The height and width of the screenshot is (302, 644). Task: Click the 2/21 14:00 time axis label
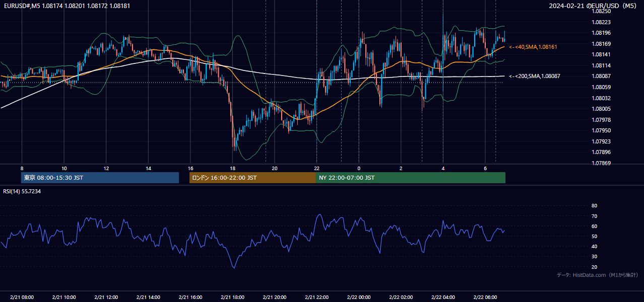click(x=148, y=297)
